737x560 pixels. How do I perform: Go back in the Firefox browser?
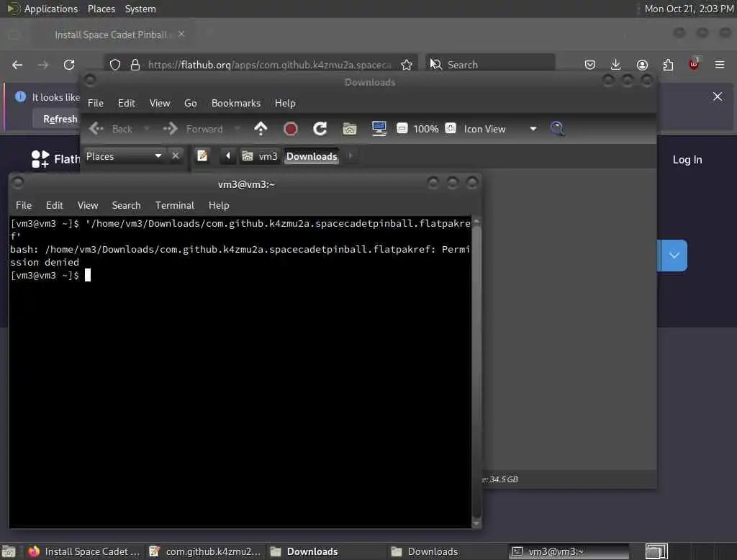[17, 65]
